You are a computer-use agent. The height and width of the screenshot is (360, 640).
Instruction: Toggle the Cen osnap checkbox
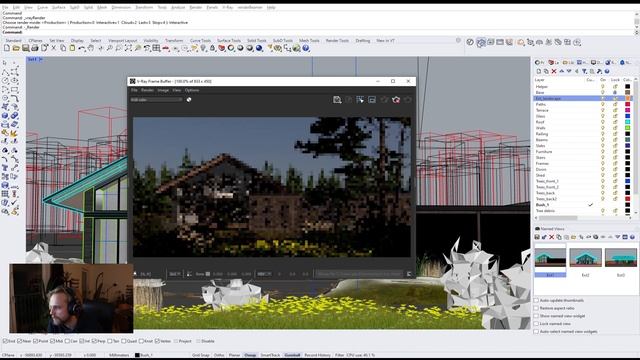click(68, 341)
